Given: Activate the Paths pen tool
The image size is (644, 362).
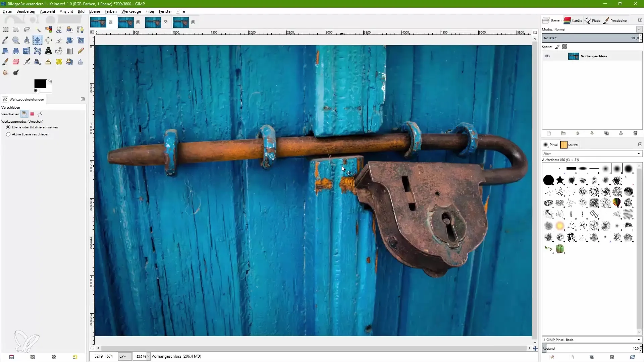Looking at the screenshot, I should [80, 29].
